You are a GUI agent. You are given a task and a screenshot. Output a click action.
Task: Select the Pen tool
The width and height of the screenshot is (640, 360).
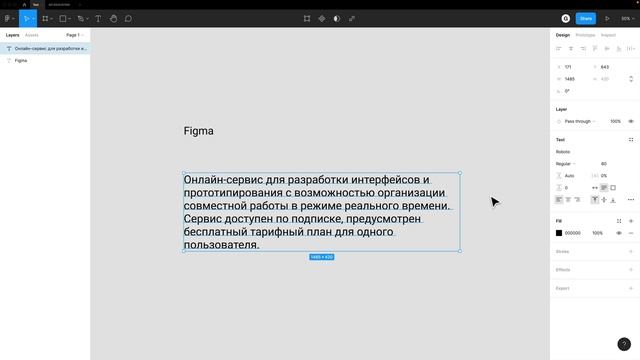point(80,18)
